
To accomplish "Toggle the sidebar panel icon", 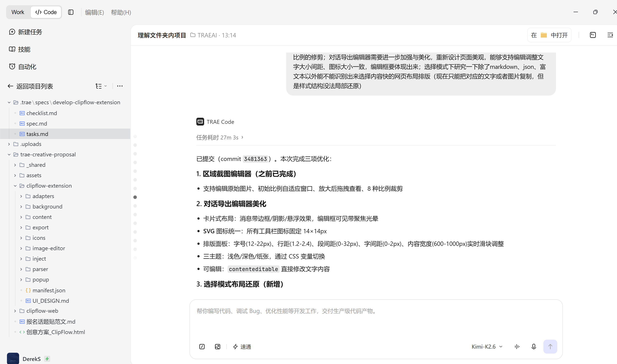I will click(x=71, y=12).
